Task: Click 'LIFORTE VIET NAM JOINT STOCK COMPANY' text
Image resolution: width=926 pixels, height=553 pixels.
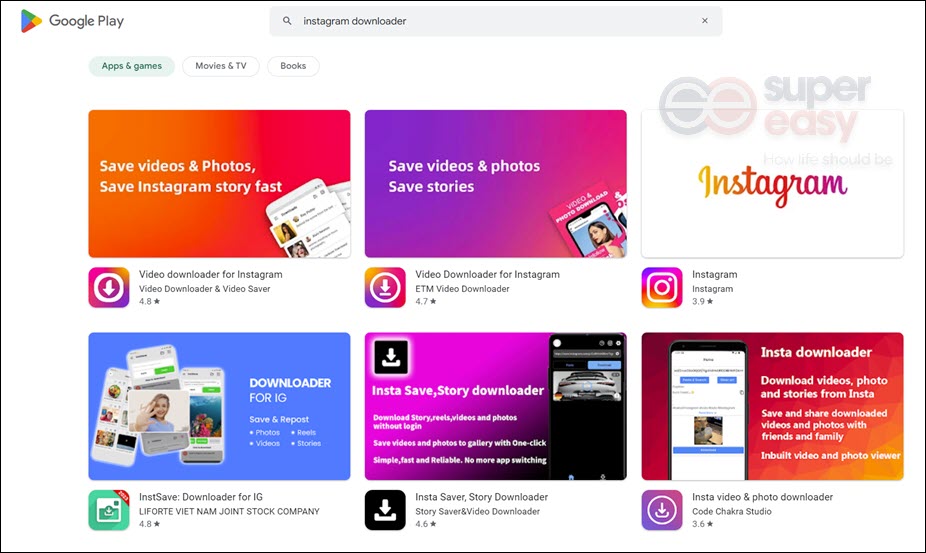Action: click(229, 512)
